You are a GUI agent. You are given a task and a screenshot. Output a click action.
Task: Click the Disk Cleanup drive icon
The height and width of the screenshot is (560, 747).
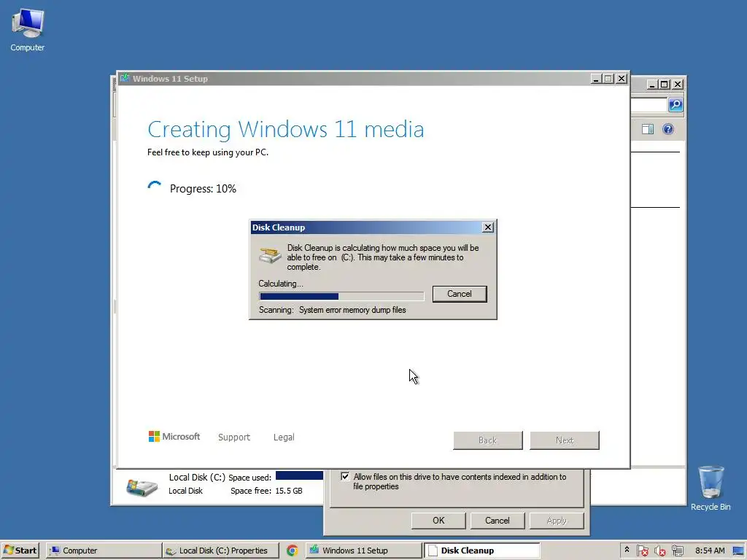tap(270, 254)
